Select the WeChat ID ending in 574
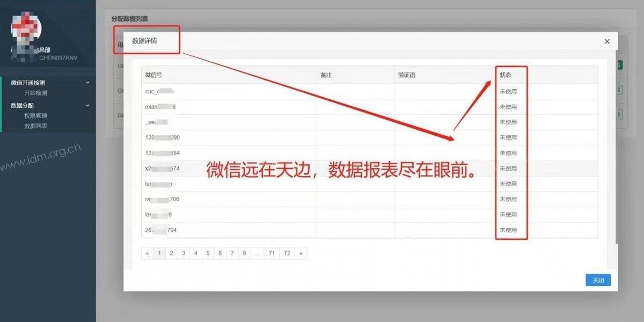The width and height of the screenshot is (644, 322). pyautogui.click(x=162, y=169)
